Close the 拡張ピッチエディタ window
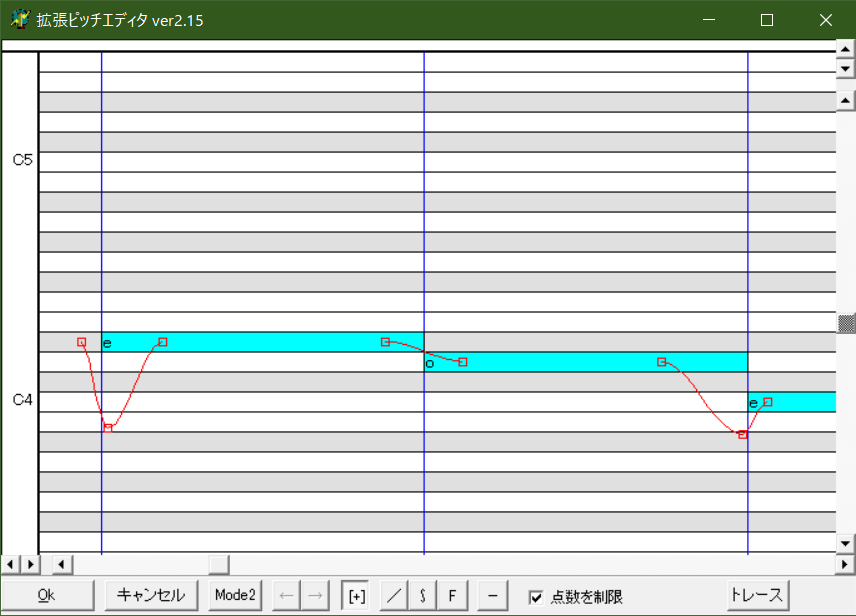This screenshot has height=616, width=856. point(826,20)
